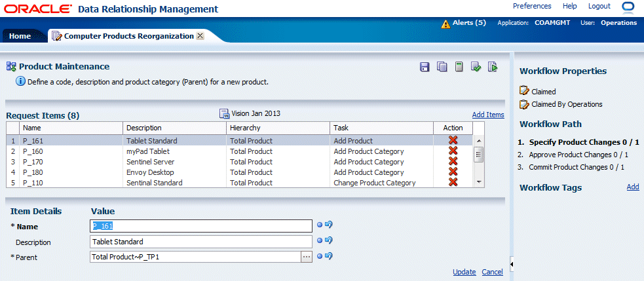Delete the P_161 request item
644x281 pixels.
click(453, 141)
